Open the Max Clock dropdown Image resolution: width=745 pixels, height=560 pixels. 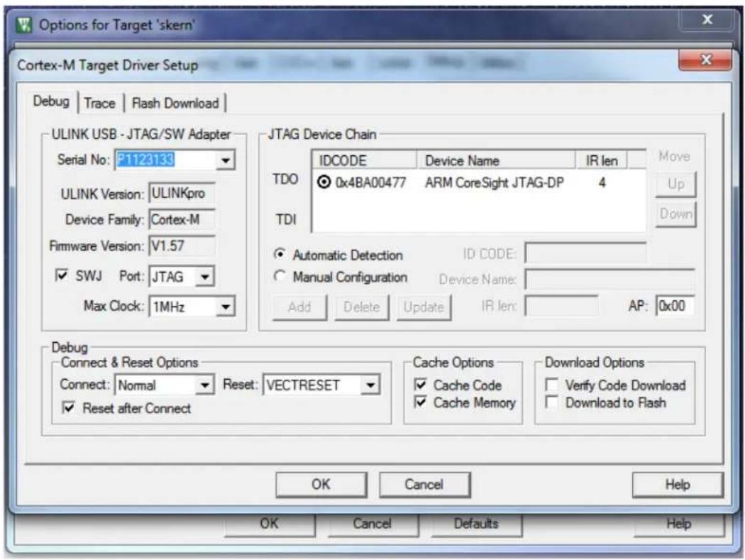coord(226,307)
